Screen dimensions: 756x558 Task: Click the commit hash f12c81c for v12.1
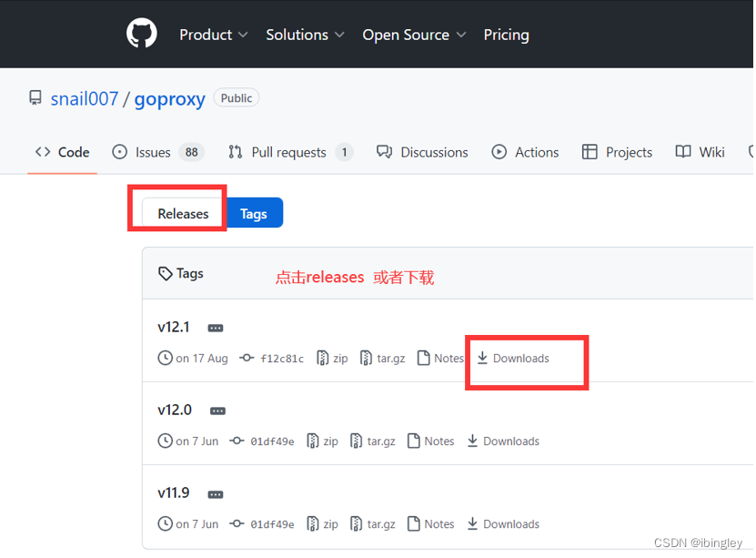click(281, 358)
